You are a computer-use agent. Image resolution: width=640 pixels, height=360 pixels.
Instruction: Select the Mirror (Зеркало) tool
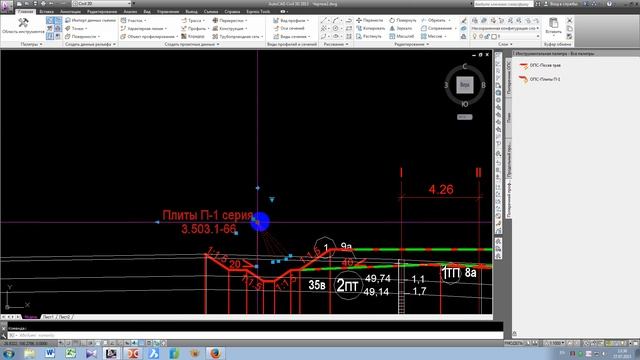coord(400,28)
